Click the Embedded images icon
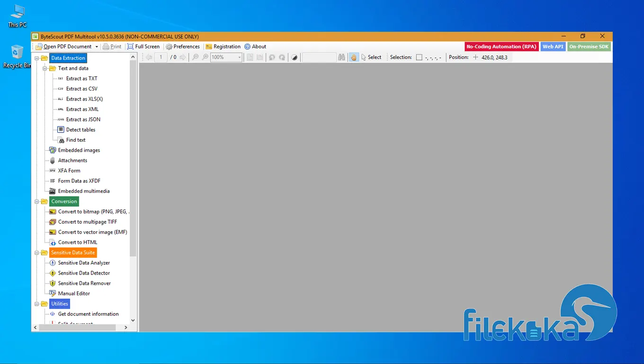Screen dimensions: 644x364 click(53, 150)
